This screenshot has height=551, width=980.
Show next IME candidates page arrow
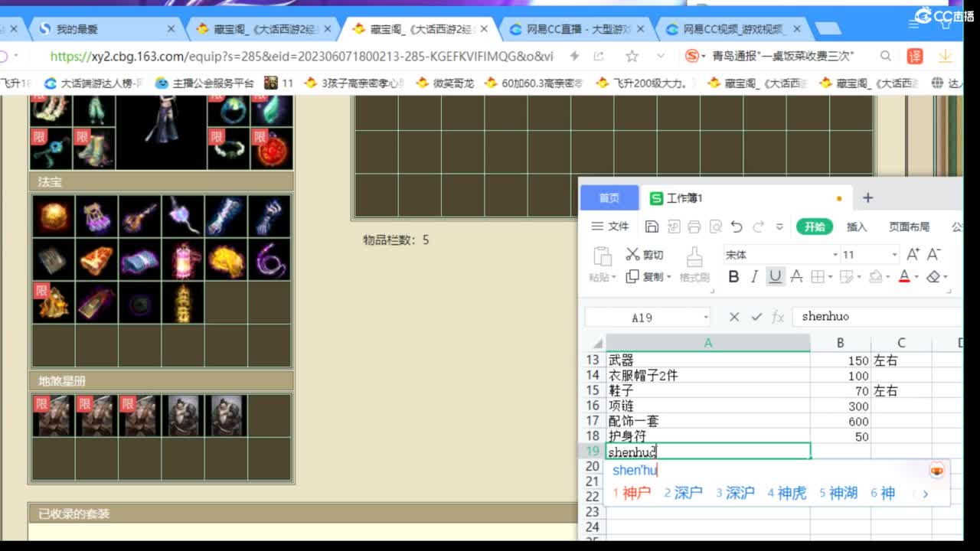pos(925,494)
